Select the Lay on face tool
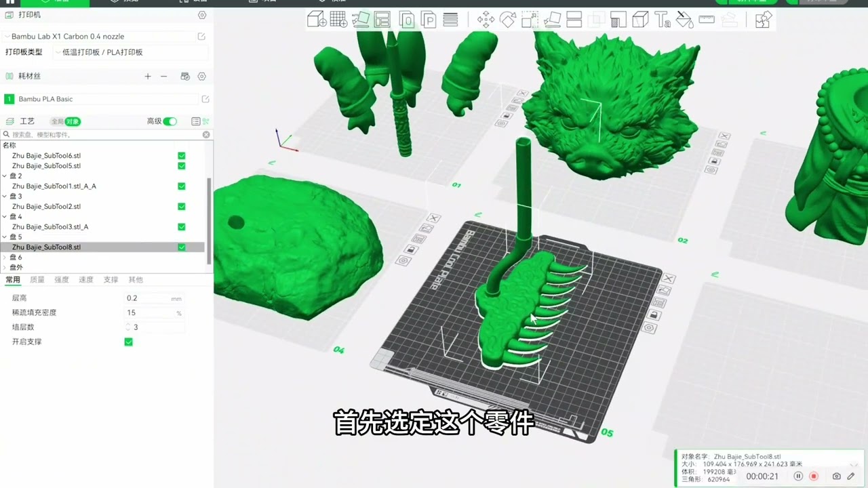The height and width of the screenshot is (488, 868). (x=552, y=20)
